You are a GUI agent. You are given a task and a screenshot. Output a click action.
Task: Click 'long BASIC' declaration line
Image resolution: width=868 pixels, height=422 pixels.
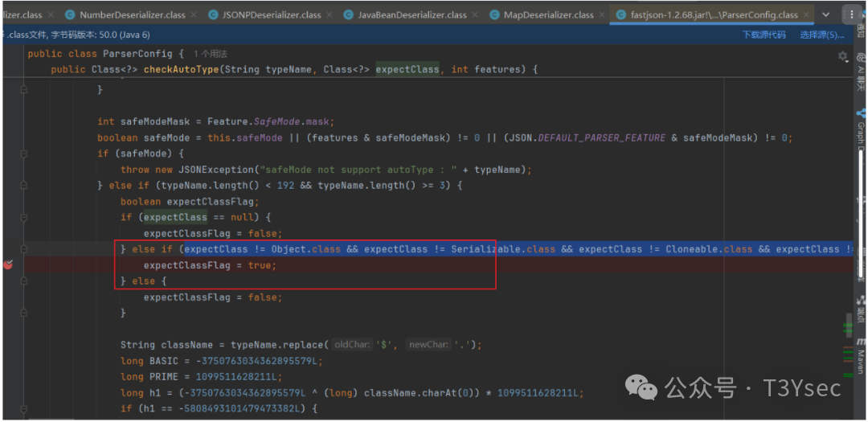point(222,361)
